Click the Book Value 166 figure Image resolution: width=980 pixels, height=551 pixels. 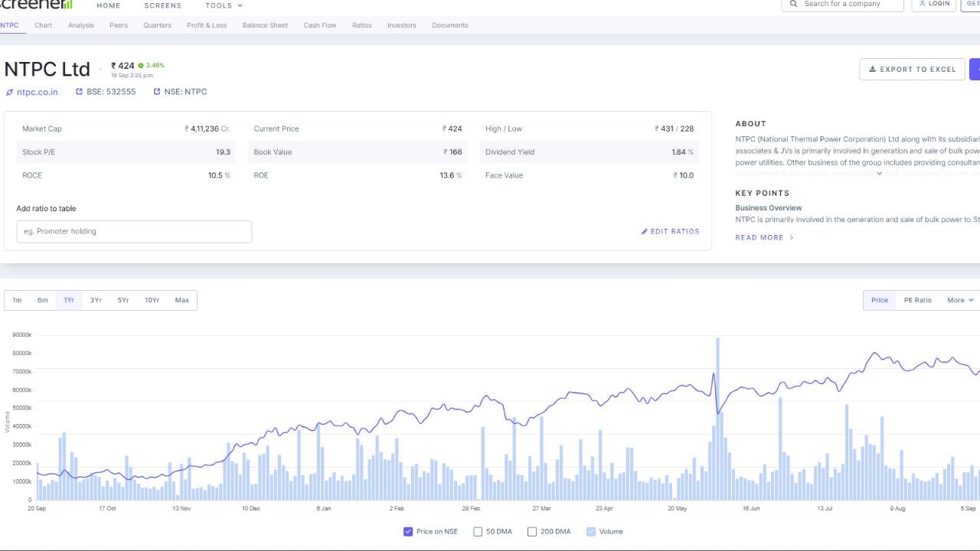[452, 152]
